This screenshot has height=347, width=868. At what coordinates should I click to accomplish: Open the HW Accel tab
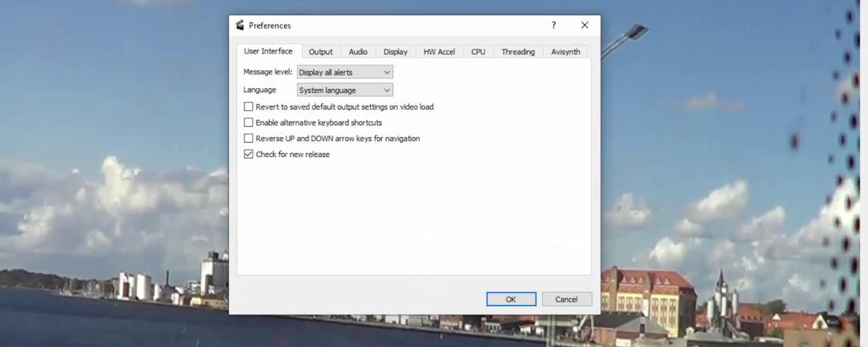pos(439,52)
